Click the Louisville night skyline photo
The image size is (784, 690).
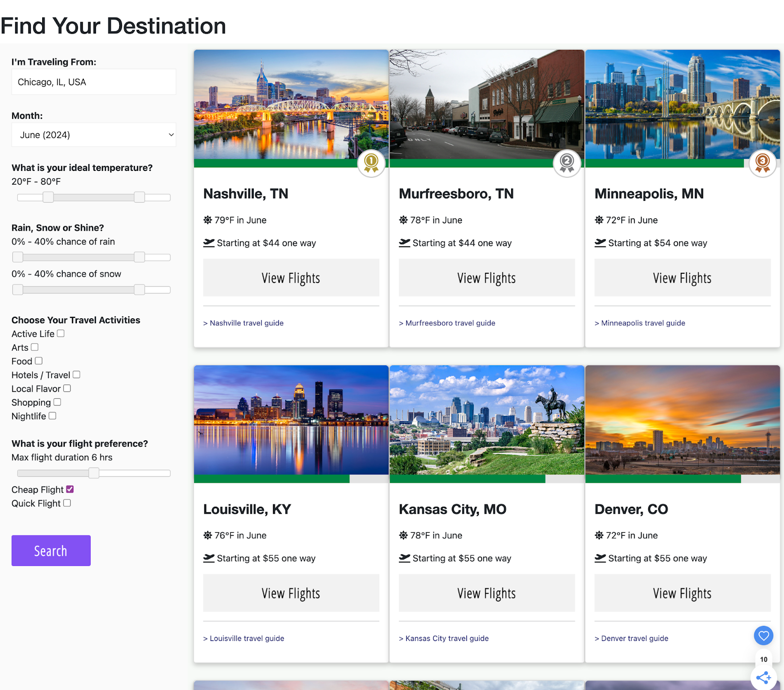291,420
